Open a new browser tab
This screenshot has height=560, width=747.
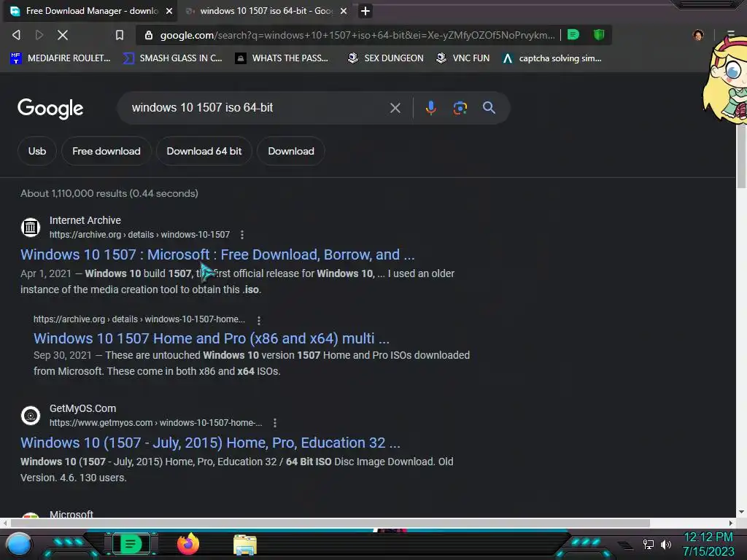click(365, 11)
